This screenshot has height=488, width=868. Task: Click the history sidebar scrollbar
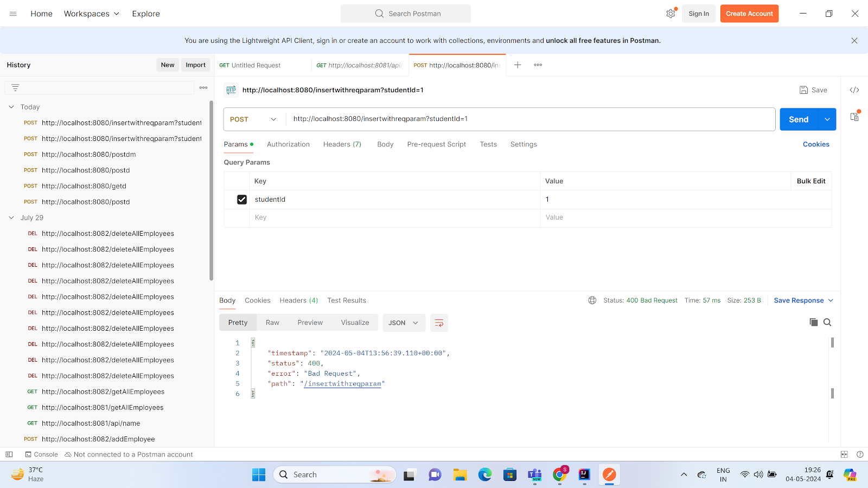coord(211,190)
